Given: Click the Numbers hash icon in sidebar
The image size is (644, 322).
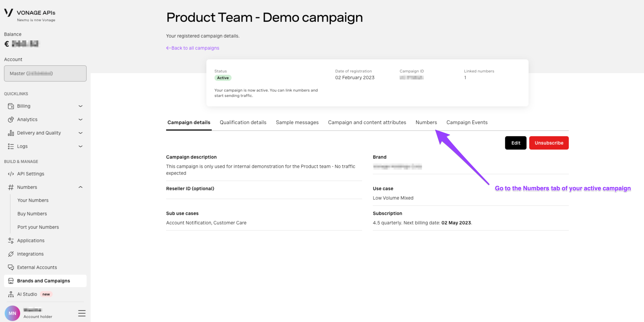Looking at the screenshot, I should 11,187.
